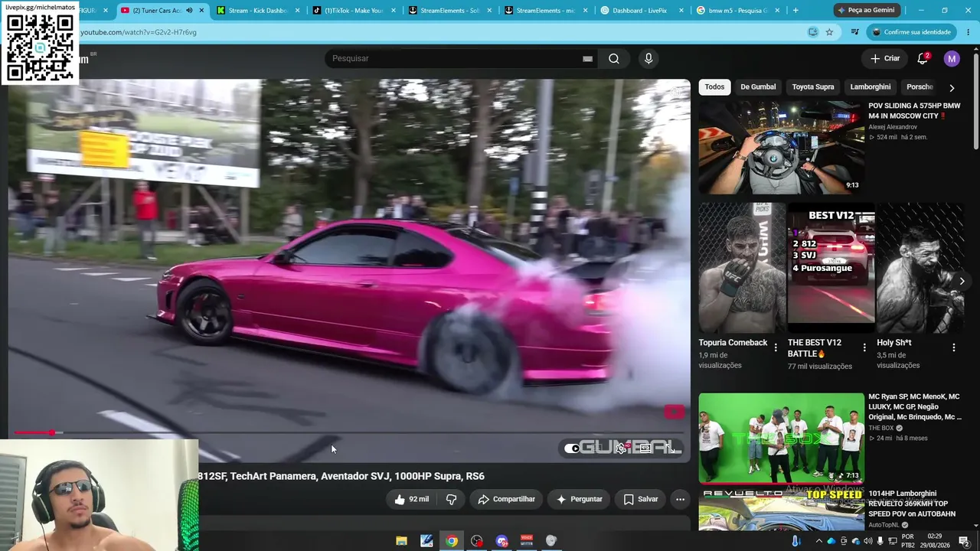Select the De Gumbal filter chip
Screen dimensions: 980x551
758,87
